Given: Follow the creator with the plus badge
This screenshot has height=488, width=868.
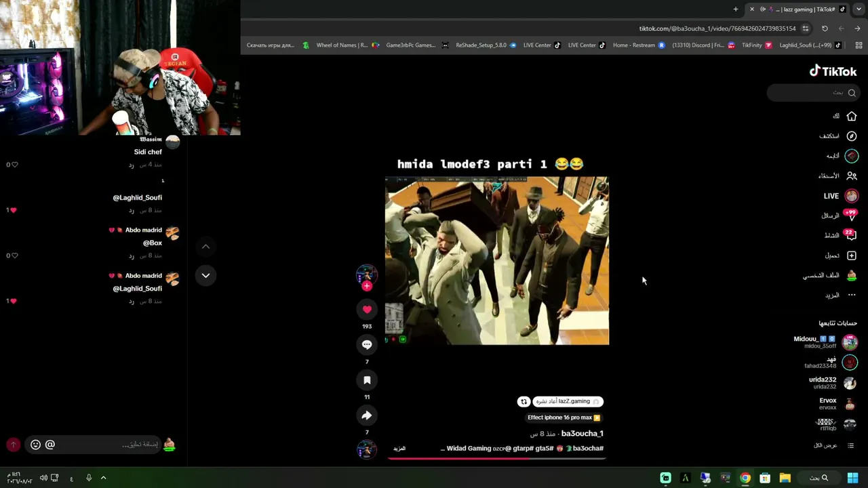Looking at the screenshot, I should point(367,286).
